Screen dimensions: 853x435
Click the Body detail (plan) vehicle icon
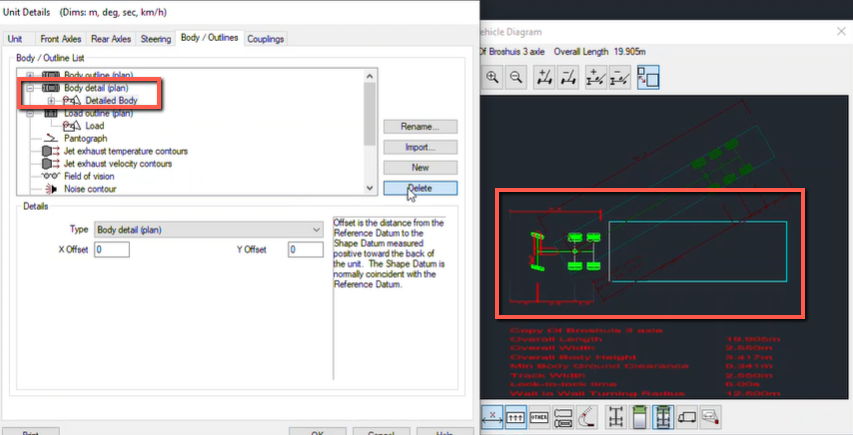click(51, 88)
